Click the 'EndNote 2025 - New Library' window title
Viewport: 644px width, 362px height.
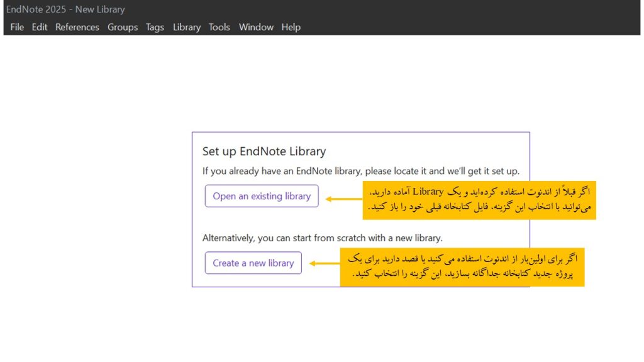point(65,9)
